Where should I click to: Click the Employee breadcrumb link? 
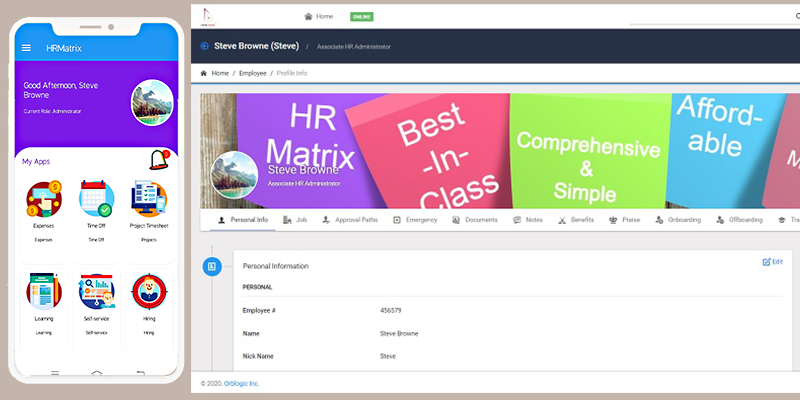[253, 73]
